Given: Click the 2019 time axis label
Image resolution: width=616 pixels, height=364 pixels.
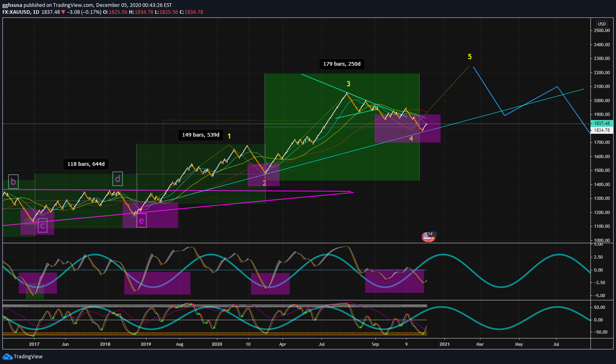Looking at the screenshot, I should (x=146, y=344).
